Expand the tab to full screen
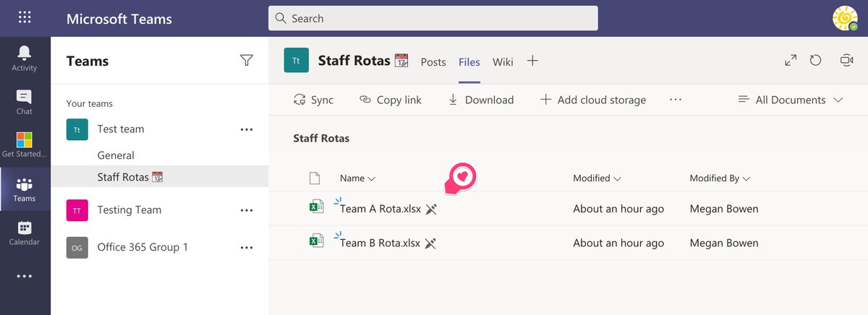The image size is (868, 315). pos(791,61)
